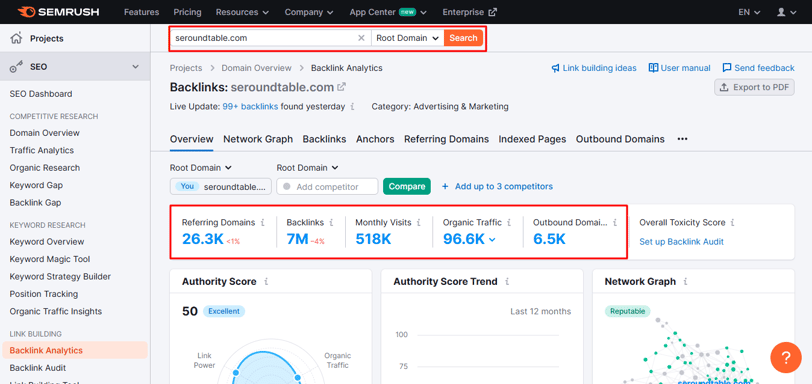
Task: Open Backlink Gap in the sidebar
Action: (35, 203)
